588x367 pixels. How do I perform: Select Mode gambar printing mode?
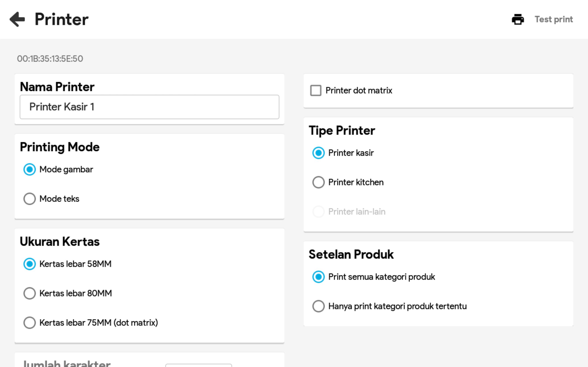[30, 169]
